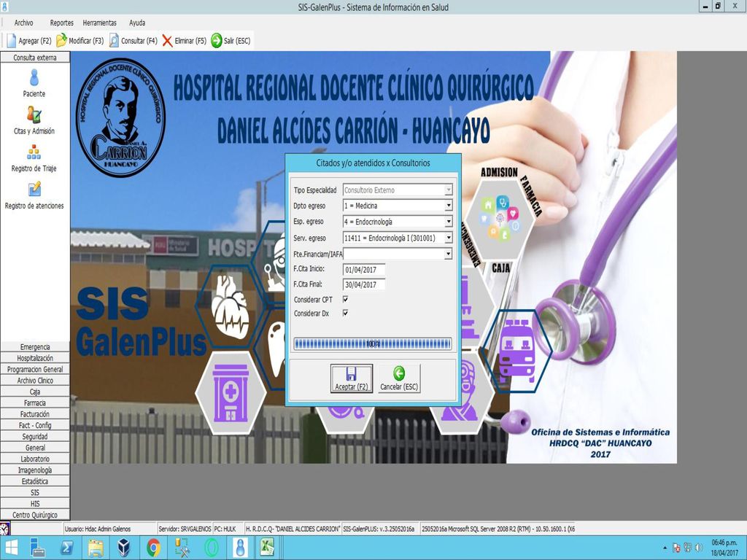The width and height of the screenshot is (747, 560).
Task: Switch to the Caja sidebar section
Action: pos(35,392)
